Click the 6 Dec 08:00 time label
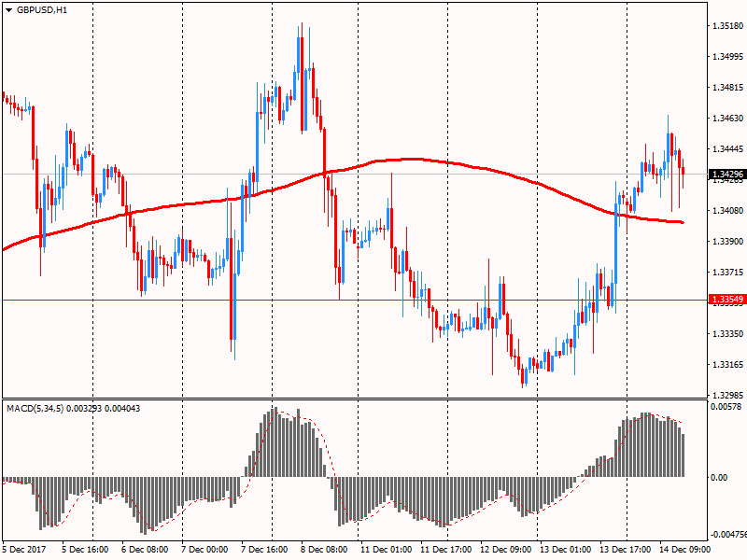 (x=145, y=550)
